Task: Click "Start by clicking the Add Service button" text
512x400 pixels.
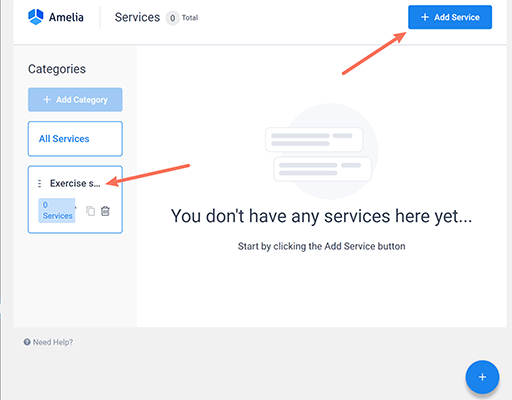Action: click(x=321, y=246)
